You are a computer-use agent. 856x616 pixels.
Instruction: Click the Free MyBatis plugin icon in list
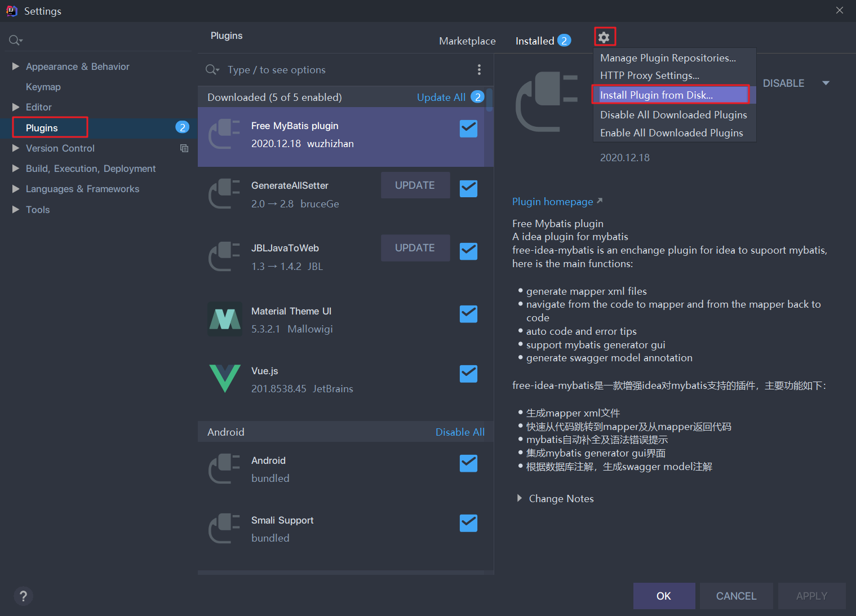224,134
